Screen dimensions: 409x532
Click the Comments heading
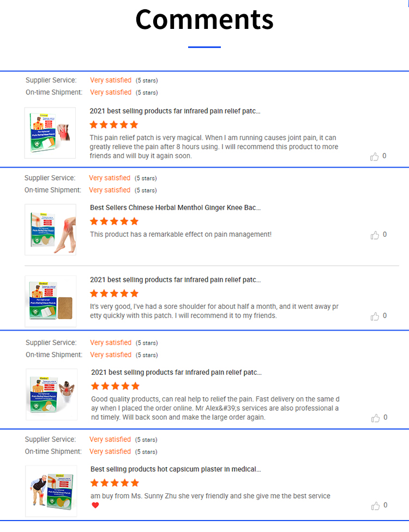coord(204,20)
